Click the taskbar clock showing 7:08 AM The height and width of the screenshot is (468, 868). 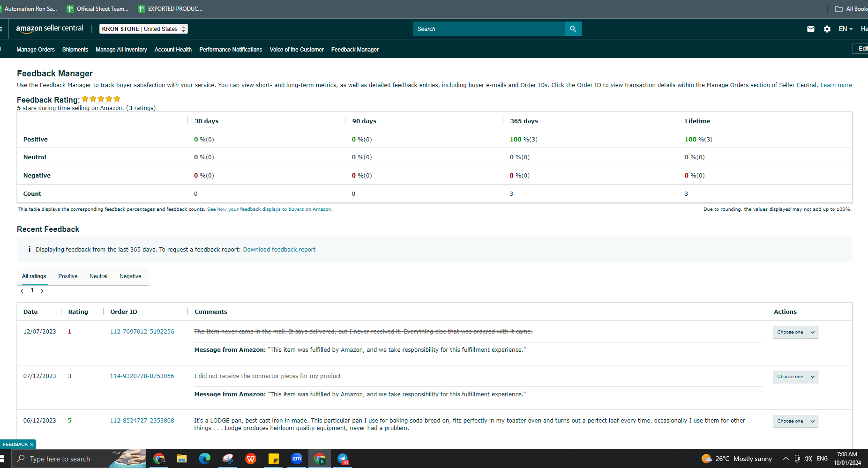click(847, 459)
